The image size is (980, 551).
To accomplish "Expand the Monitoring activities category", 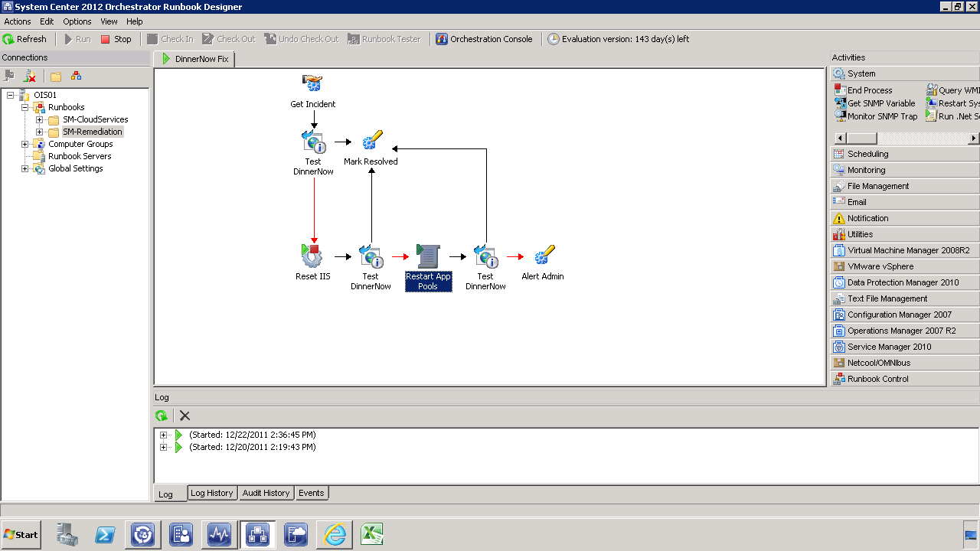I will (905, 170).
